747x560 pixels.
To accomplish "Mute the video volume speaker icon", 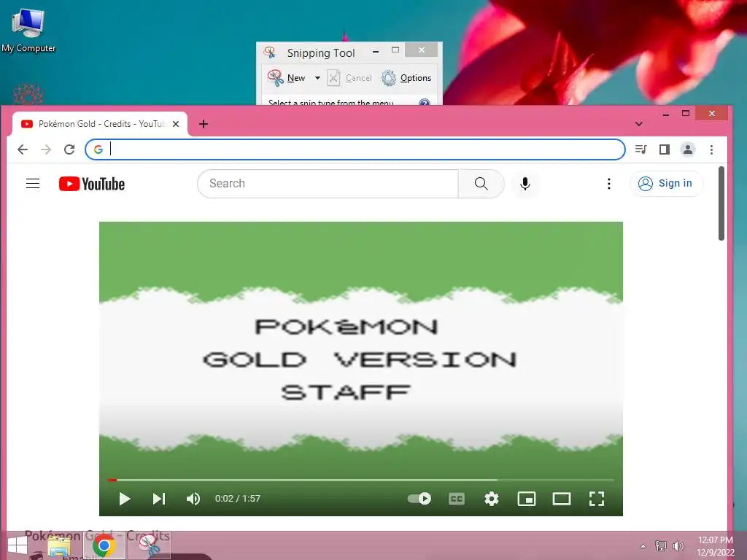I will tap(193, 499).
